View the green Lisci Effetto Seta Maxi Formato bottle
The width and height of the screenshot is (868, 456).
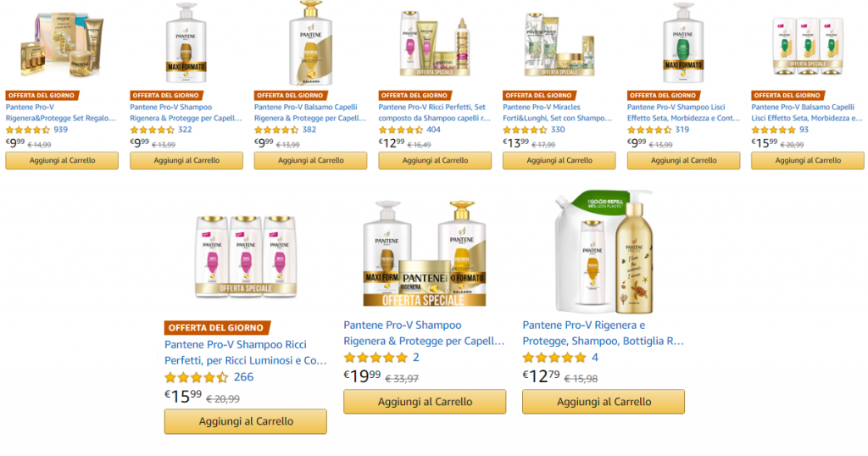click(x=684, y=43)
